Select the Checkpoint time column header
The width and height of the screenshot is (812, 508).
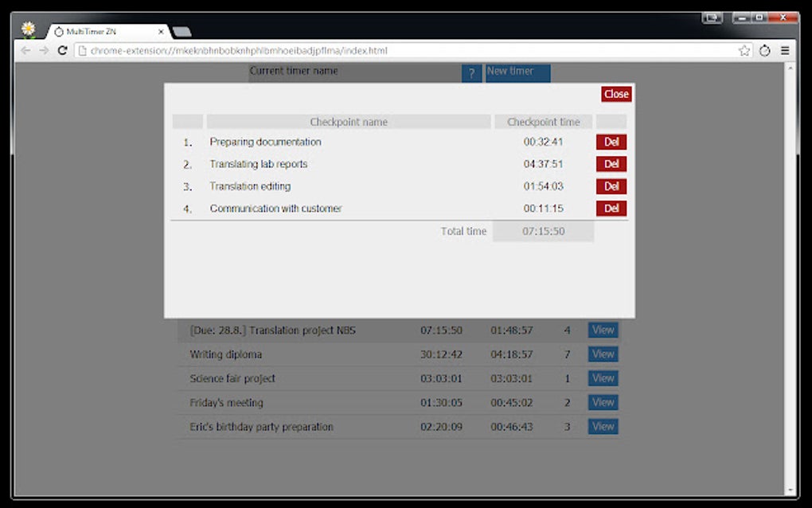coord(543,122)
